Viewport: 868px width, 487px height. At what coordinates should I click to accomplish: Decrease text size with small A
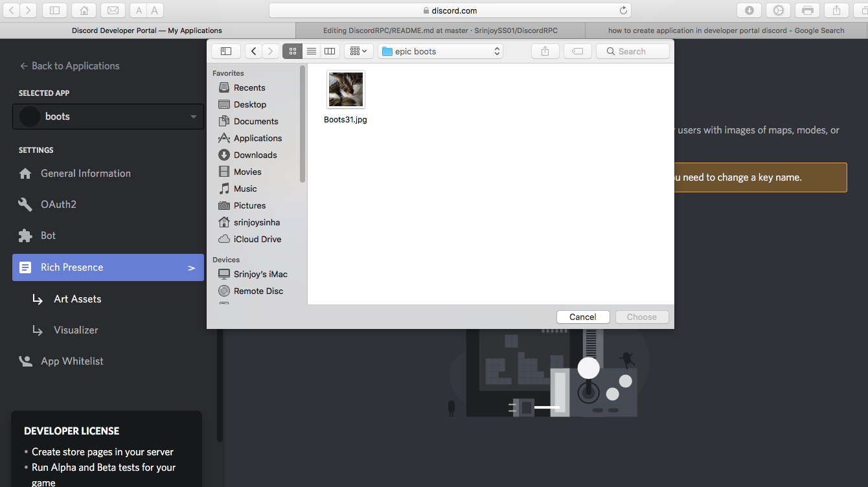pyautogui.click(x=139, y=10)
